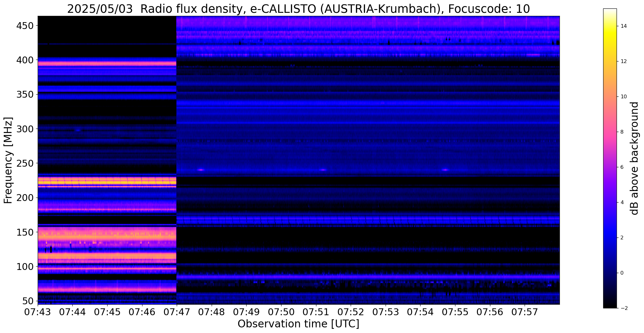644x333 pixels.
Task: Click the 07:55 time tick label
Action: (x=455, y=312)
